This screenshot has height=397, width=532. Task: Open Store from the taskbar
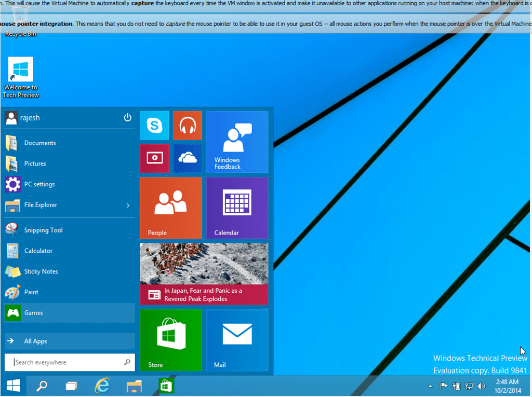166,386
